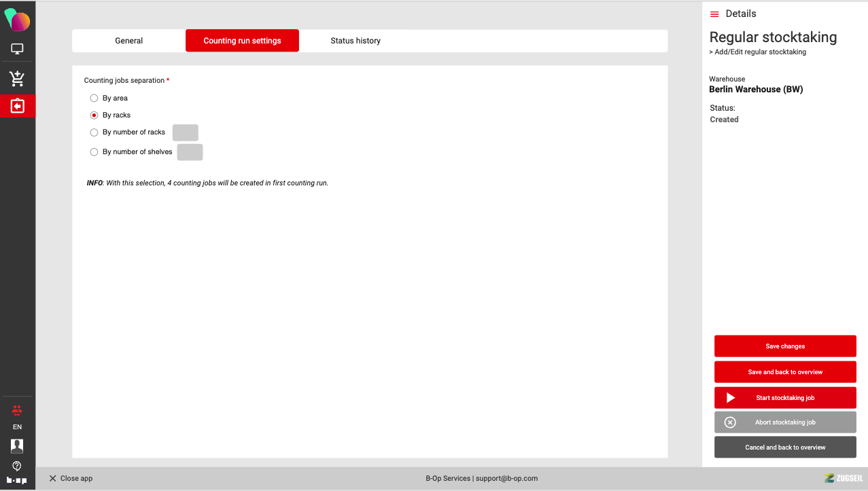Open the help question mark icon
The height and width of the screenshot is (491, 868).
point(17,466)
